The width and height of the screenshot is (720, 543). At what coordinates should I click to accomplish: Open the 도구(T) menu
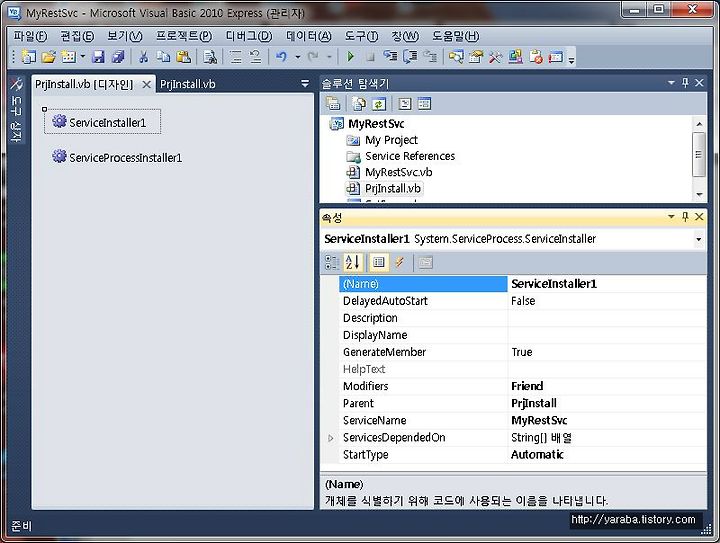[361, 36]
